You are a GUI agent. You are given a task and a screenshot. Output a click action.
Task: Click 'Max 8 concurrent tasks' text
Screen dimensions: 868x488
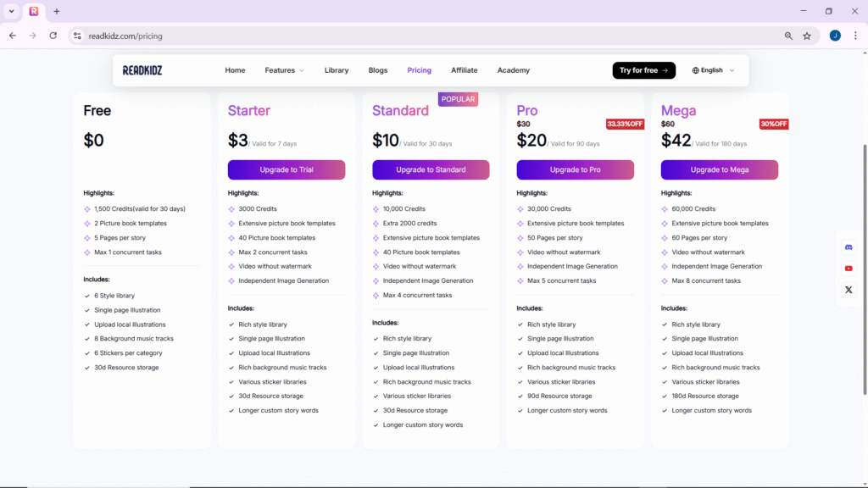pyautogui.click(x=706, y=281)
